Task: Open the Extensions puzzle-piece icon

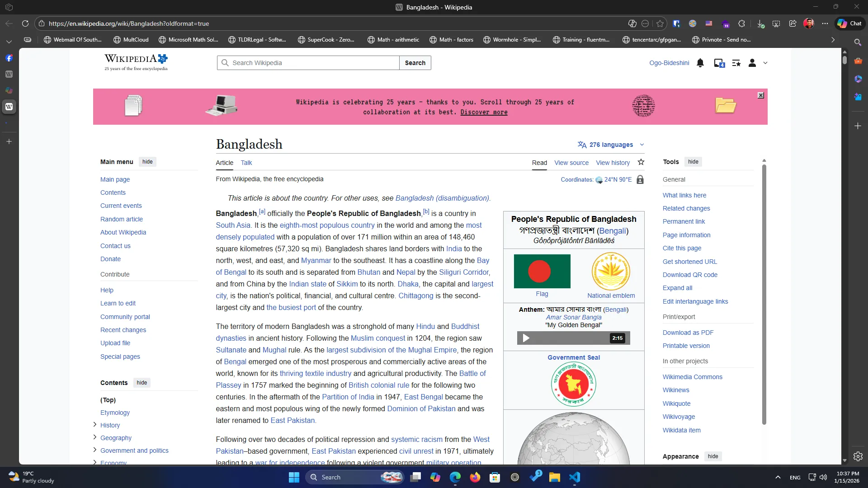Action: (741, 23)
